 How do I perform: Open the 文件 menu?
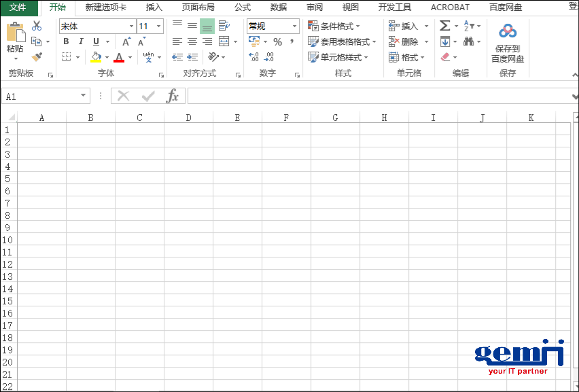[19, 7]
